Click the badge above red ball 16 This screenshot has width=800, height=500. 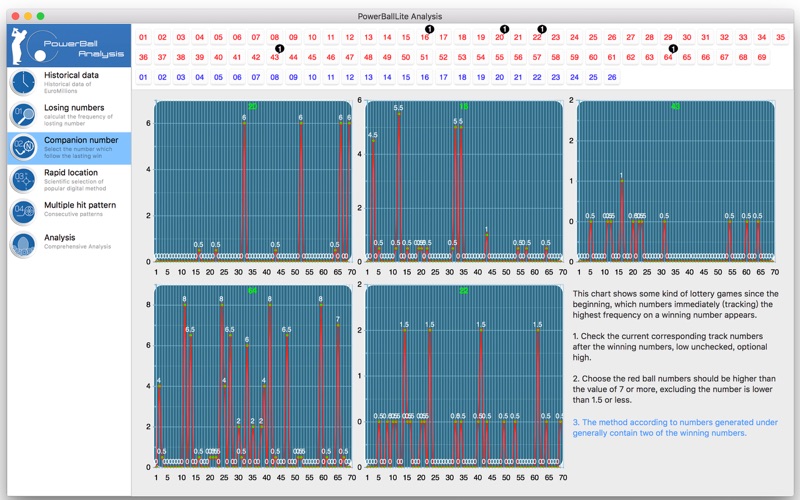430,29
